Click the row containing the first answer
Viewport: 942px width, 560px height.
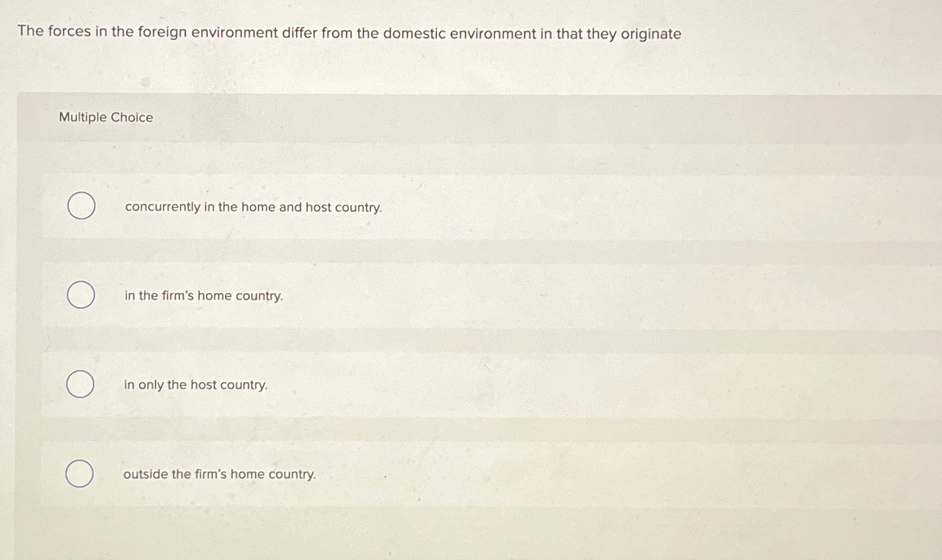461,206
